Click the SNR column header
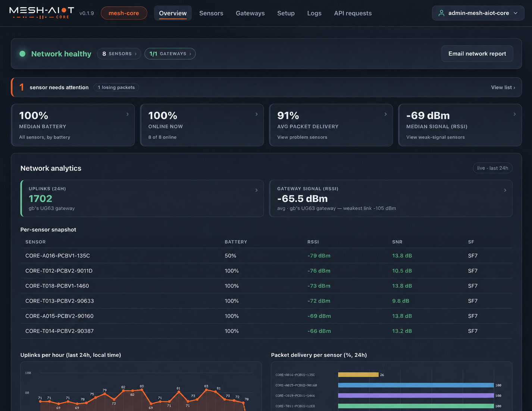This screenshot has width=532, height=411. tap(397, 242)
